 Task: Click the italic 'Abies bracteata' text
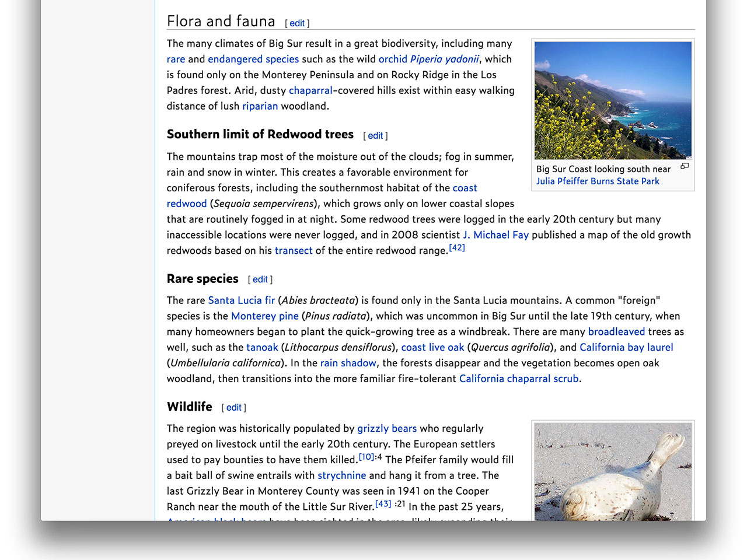coord(318,300)
